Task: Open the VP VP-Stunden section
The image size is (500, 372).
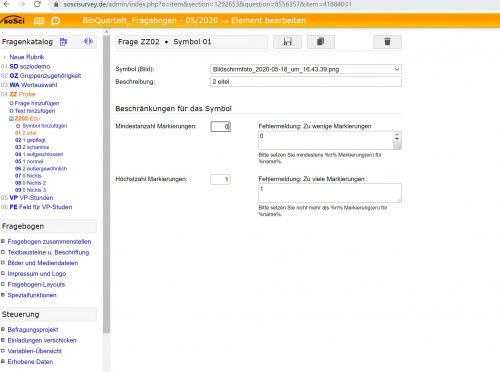Action: coord(31,198)
